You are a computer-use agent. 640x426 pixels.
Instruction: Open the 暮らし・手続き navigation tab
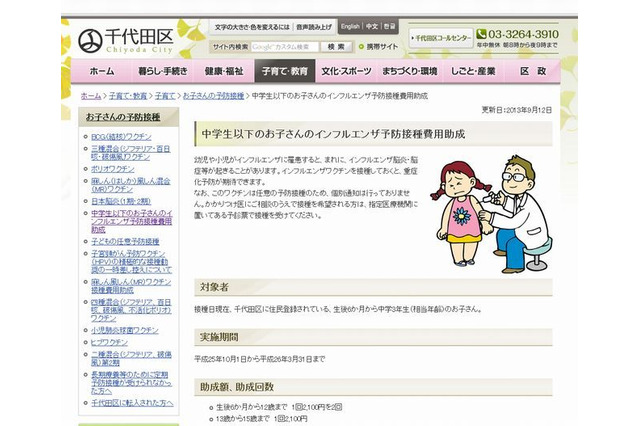tap(162, 71)
